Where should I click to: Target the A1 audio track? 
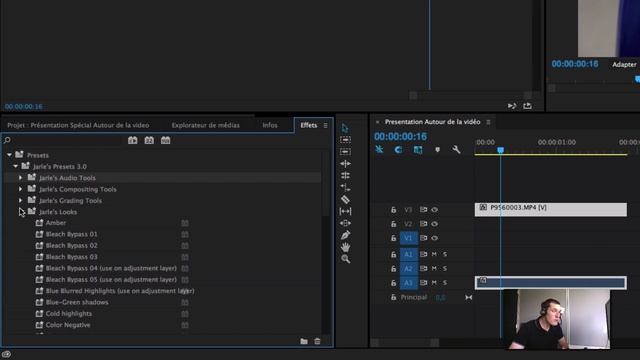(409, 254)
